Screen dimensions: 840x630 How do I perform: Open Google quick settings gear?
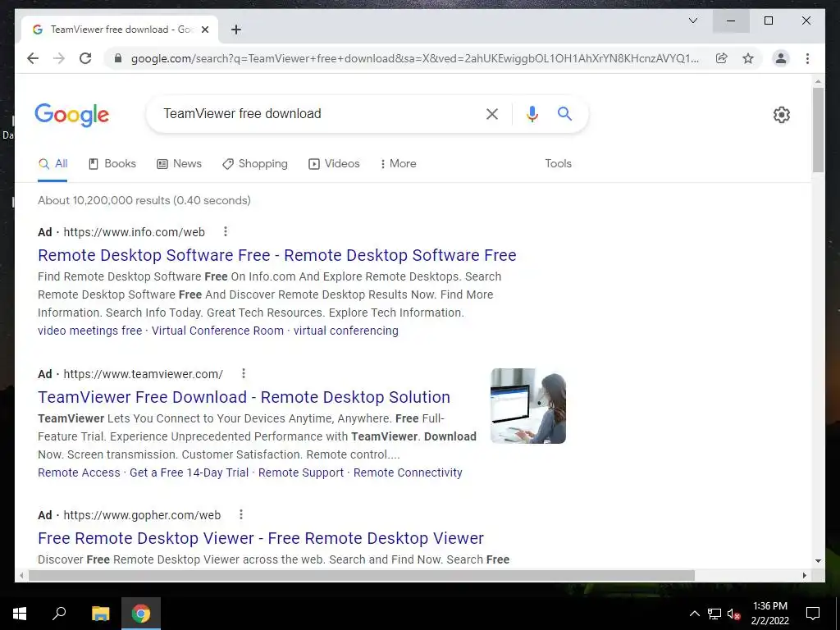pos(782,115)
